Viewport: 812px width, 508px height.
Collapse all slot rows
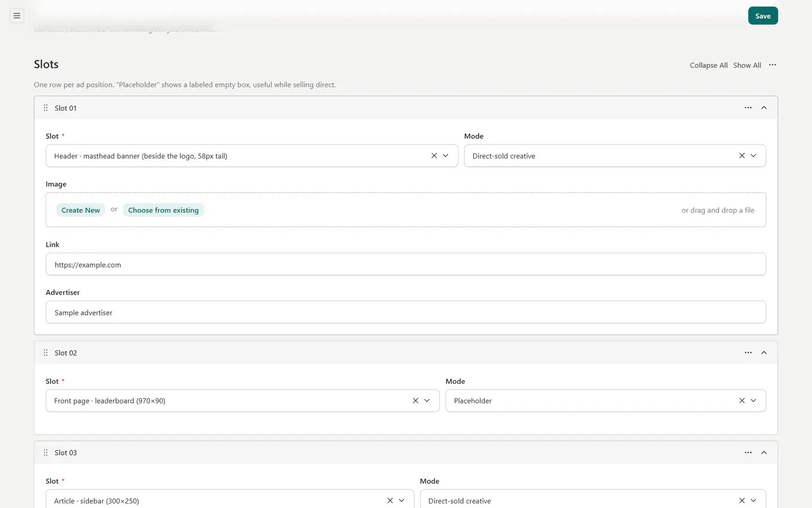(x=708, y=65)
